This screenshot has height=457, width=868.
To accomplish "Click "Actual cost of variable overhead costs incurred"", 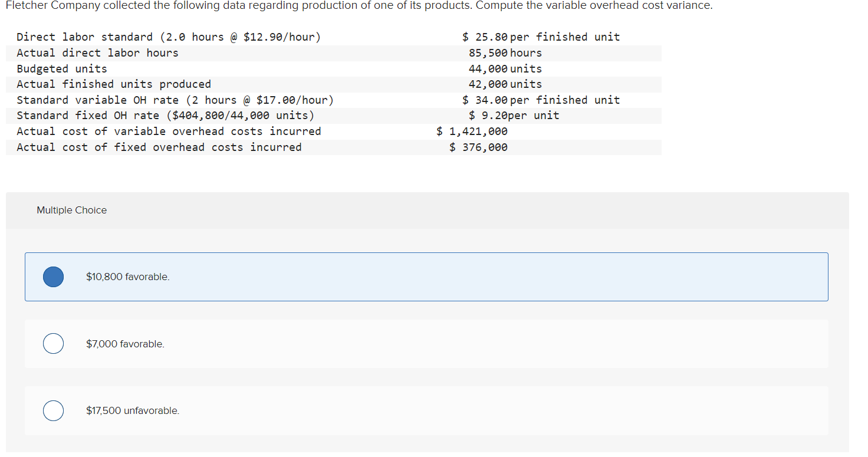I will coord(169,131).
